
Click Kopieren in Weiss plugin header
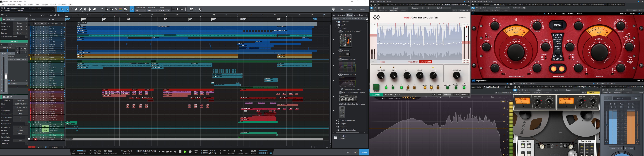394,11
